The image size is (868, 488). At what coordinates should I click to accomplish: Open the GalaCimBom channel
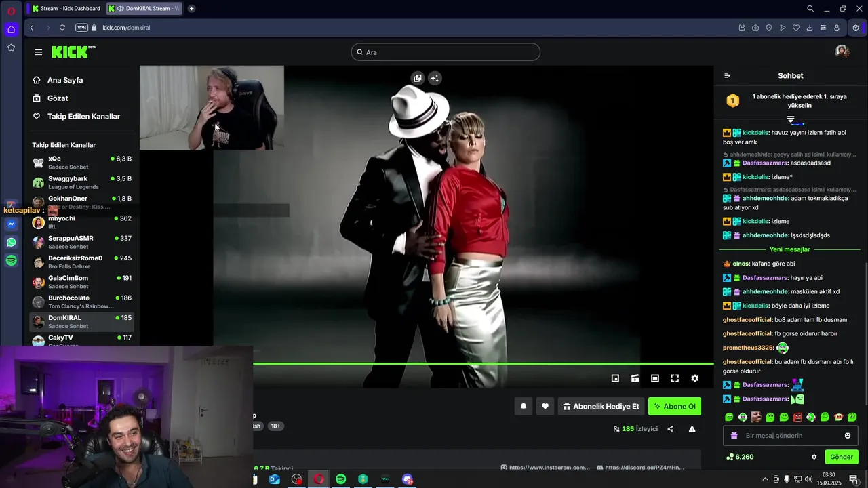[82, 282]
